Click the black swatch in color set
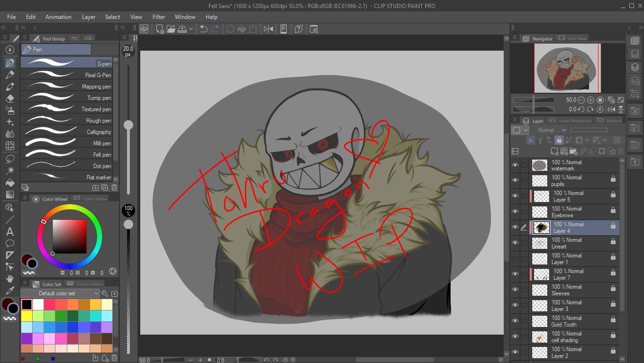The width and height of the screenshot is (644, 363). pos(26,305)
